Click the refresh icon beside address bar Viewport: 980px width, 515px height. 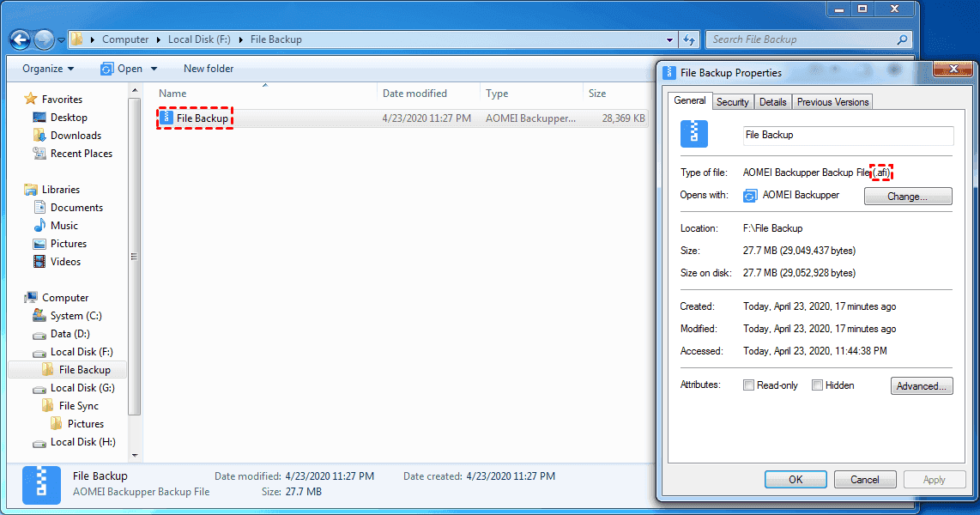689,39
